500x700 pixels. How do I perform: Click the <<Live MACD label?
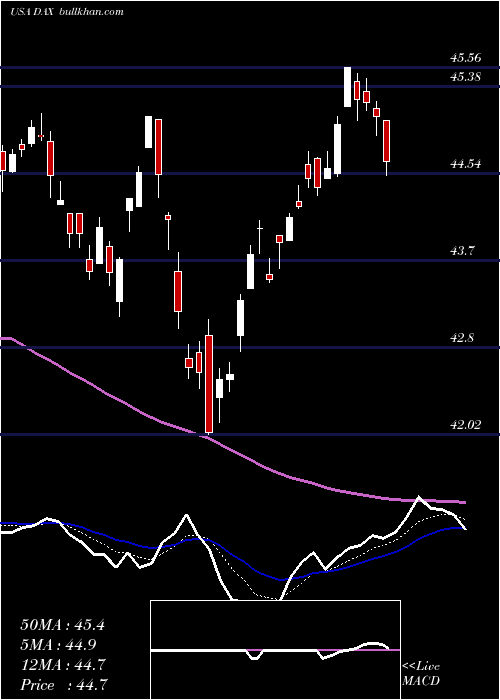(x=421, y=673)
